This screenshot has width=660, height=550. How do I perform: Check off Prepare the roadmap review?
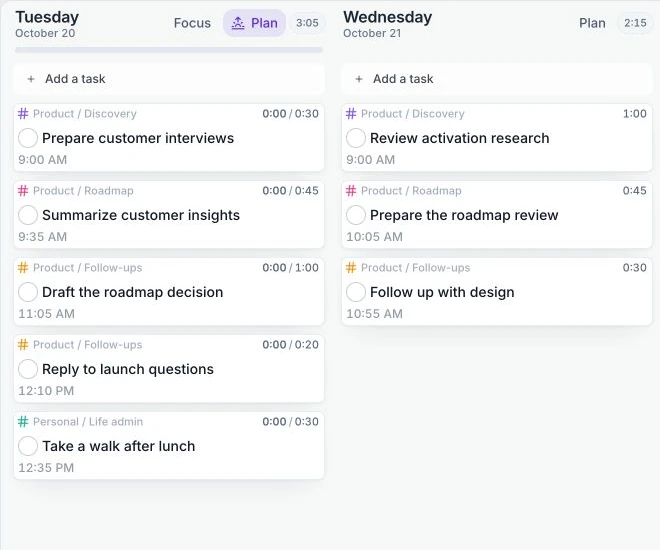[356, 215]
